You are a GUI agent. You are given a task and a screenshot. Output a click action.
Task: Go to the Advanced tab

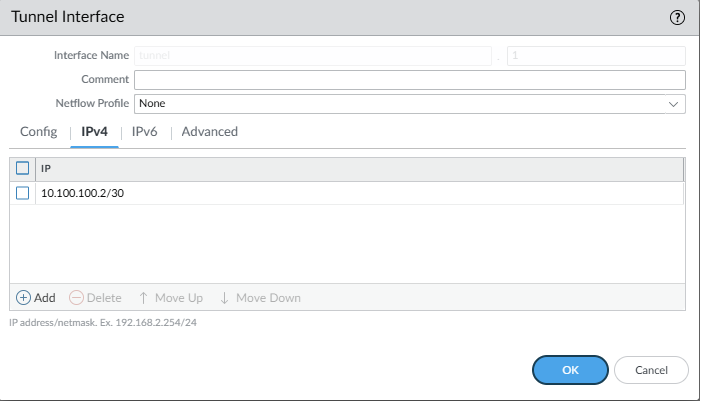pos(209,132)
